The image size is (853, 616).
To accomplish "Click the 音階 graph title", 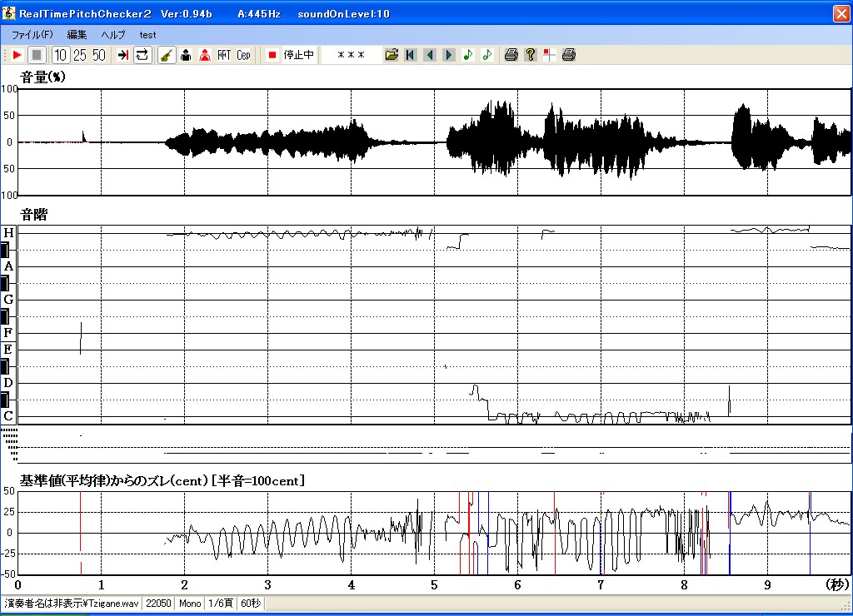I will pyautogui.click(x=33, y=215).
